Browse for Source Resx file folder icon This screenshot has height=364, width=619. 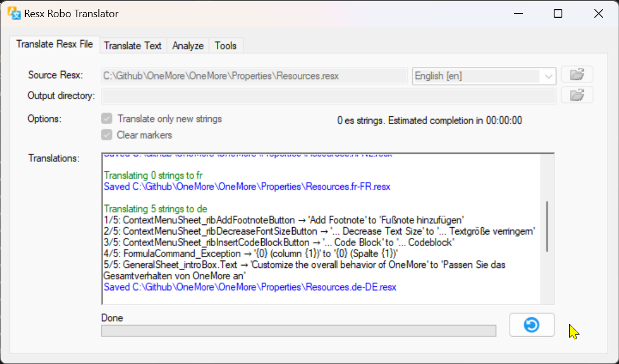pyautogui.click(x=577, y=74)
